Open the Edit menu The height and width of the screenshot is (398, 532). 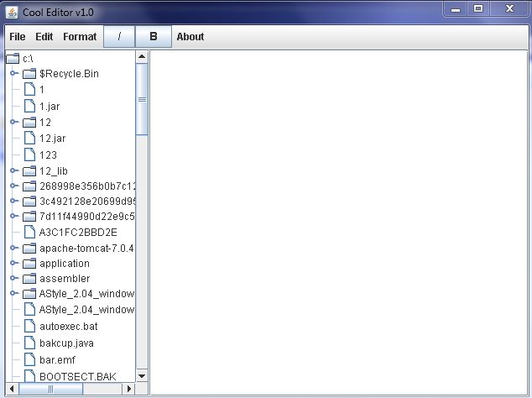44,37
